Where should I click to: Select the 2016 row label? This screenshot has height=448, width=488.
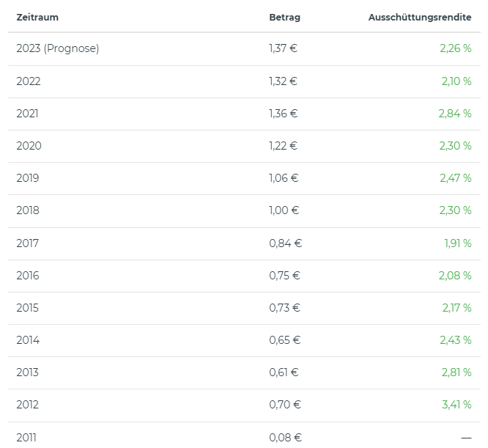click(28, 276)
